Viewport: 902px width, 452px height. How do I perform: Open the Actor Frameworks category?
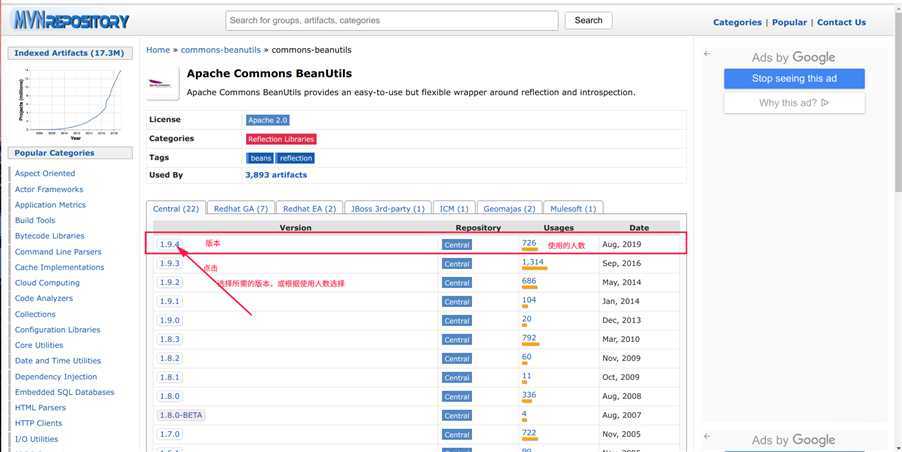pyautogui.click(x=49, y=189)
